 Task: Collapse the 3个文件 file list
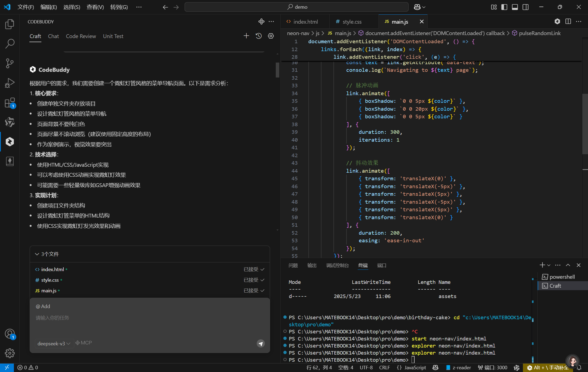pos(37,254)
